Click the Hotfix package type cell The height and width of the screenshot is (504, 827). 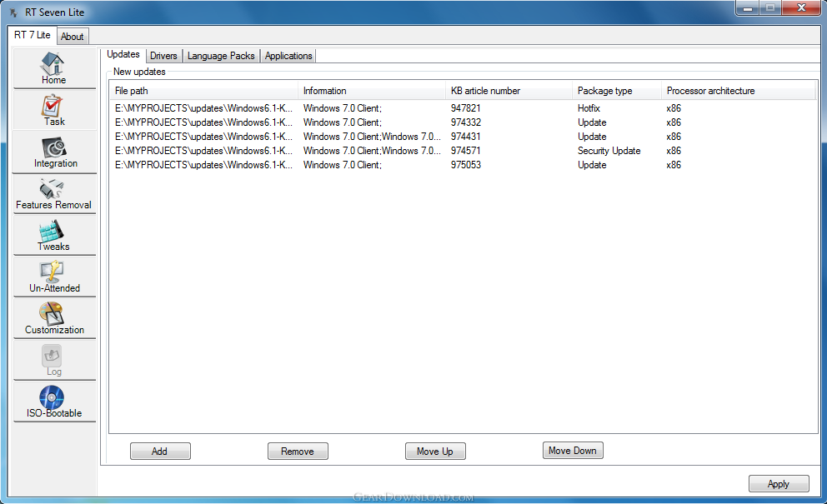point(589,108)
